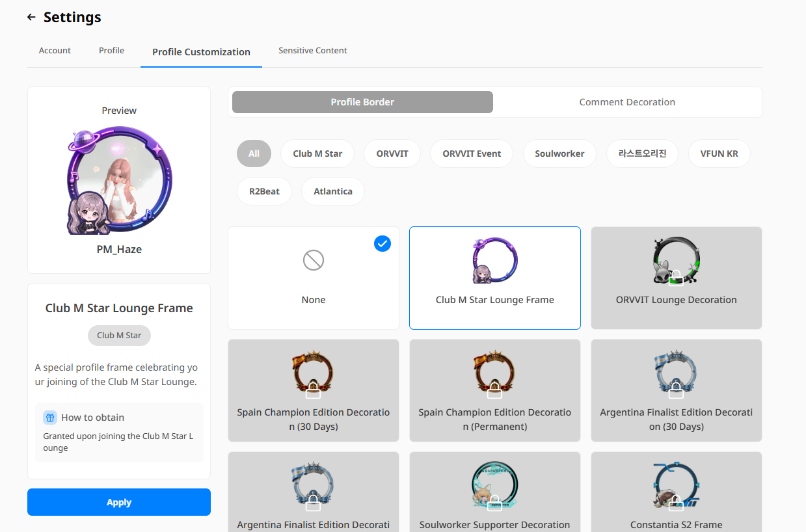Click the Club M Star tag under frame title
The height and width of the screenshot is (532, 806).
click(x=119, y=336)
